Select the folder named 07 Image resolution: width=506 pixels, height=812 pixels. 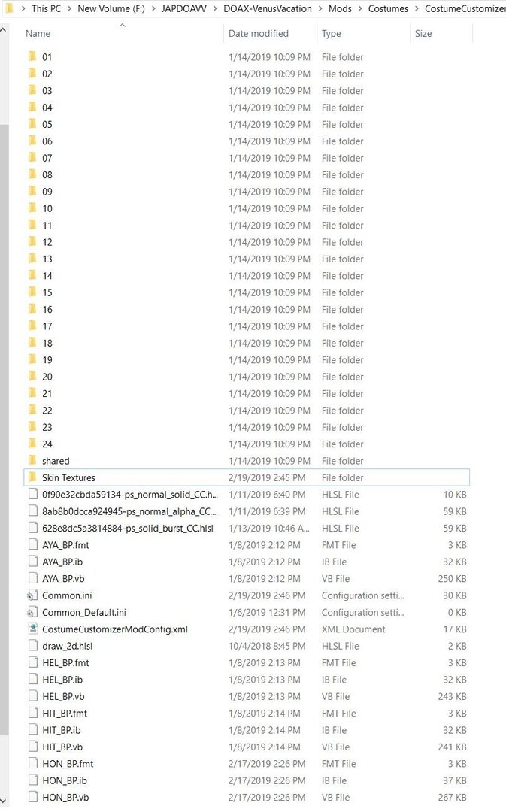click(47, 158)
